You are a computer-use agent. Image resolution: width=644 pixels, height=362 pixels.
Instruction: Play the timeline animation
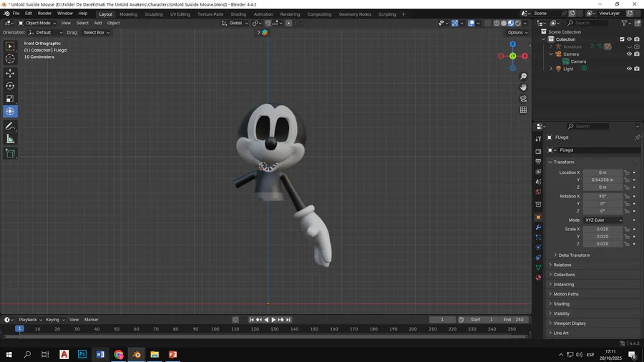(x=273, y=320)
